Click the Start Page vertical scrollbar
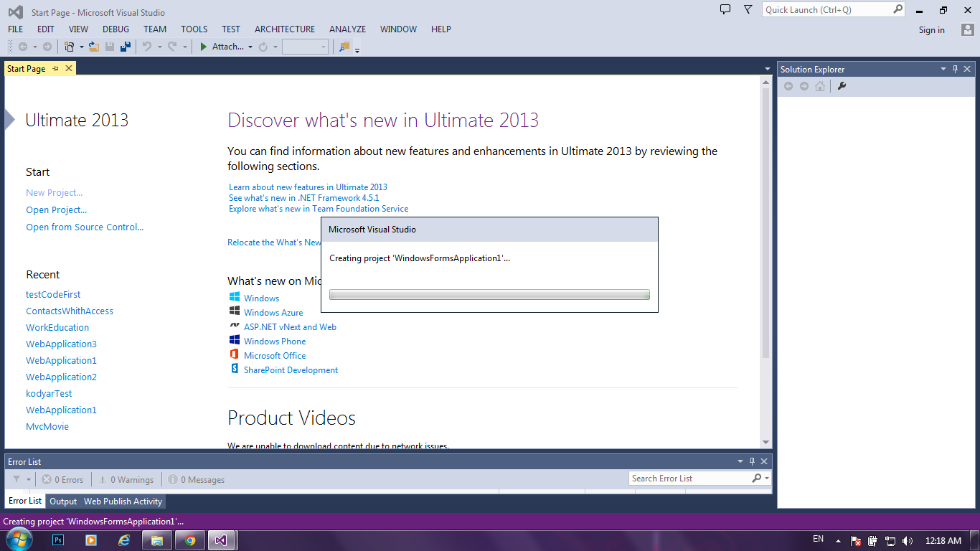980x551 pixels. [x=765, y=263]
